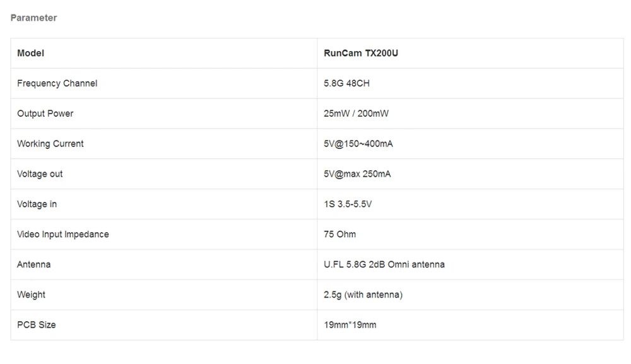Screen dimensions: 631x364
Task: Click the 19mm*19mm PCB size value
Action: pos(350,325)
